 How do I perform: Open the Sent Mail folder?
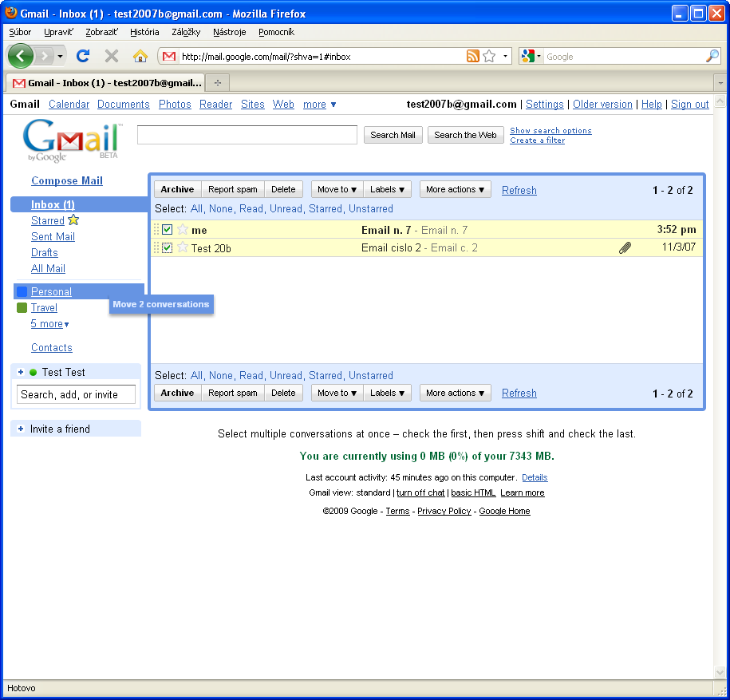(53, 236)
